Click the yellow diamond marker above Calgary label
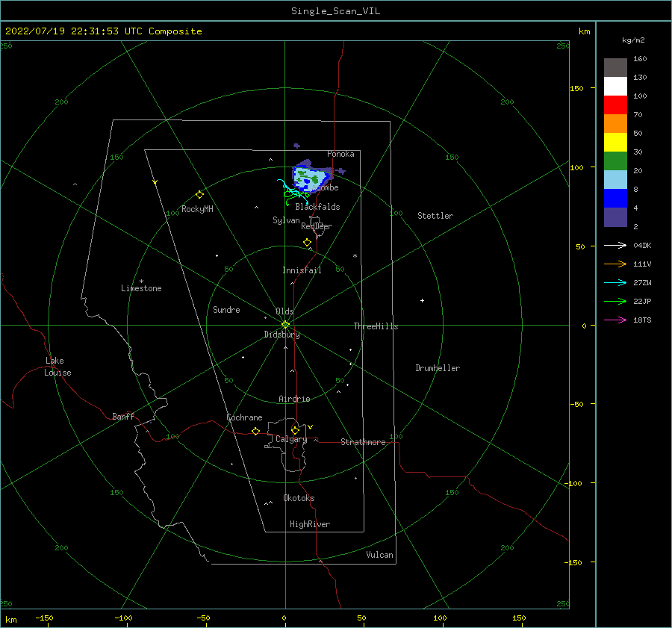Screen dimensions: 672x628 coord(295,430)
